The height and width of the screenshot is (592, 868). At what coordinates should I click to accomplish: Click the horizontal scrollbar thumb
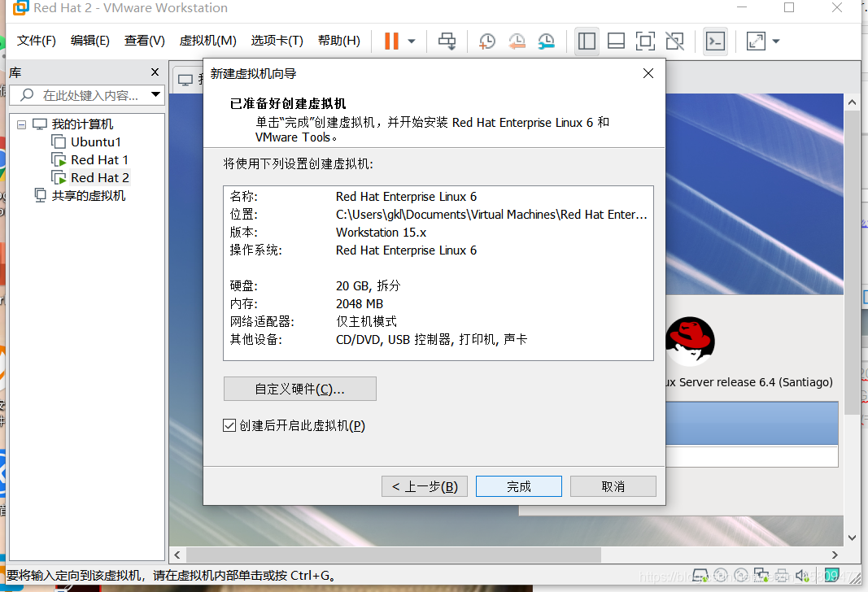(394, 555)
